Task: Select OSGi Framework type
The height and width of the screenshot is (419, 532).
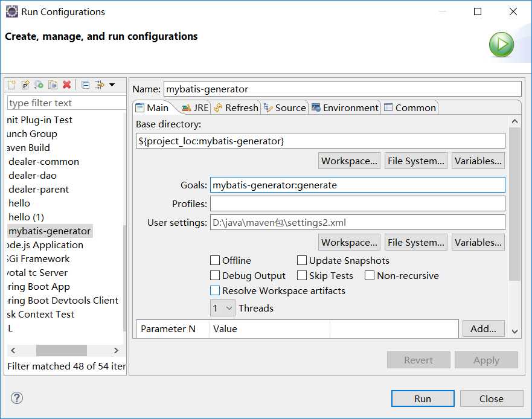Action: point(38,259)
